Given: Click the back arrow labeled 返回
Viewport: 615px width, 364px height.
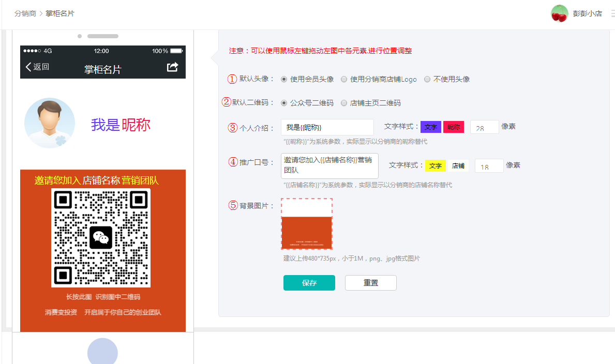Looking at the screenshot, I should (37, 67).
